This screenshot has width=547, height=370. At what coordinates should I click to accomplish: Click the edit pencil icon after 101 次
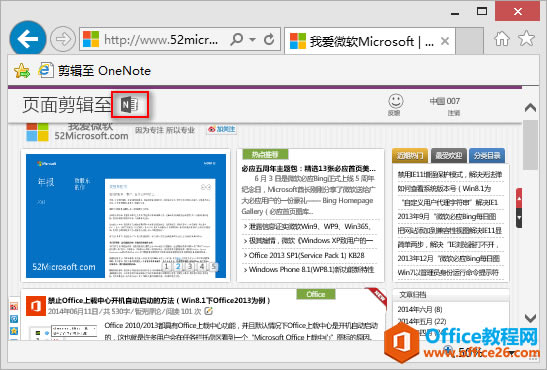(209, 311)
